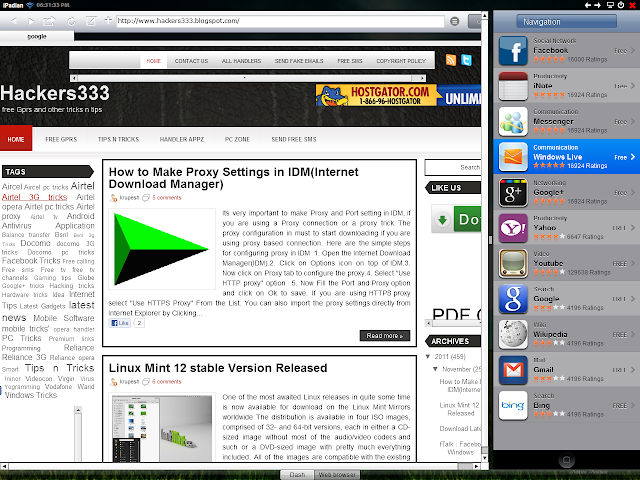The height and width of the screenshot is (480, 640).
Task: Click the chevron on Youtube row
Action: click(x=633, y=264)
